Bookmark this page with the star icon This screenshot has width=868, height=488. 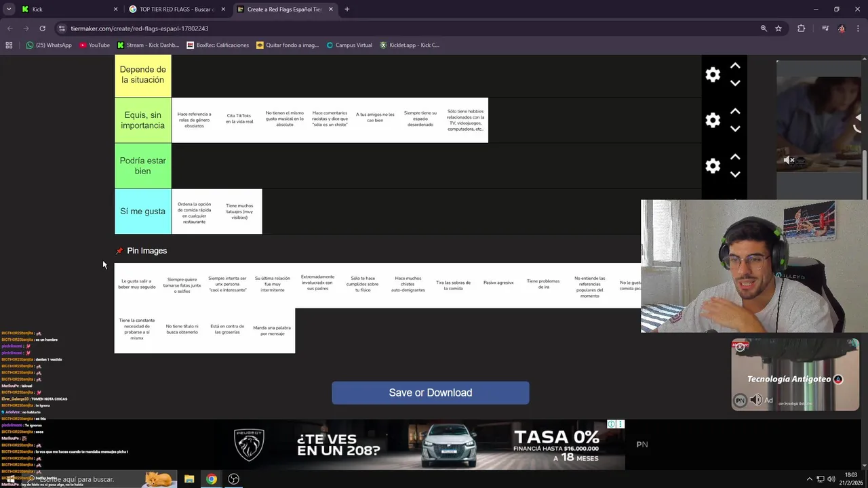[778, 28]
